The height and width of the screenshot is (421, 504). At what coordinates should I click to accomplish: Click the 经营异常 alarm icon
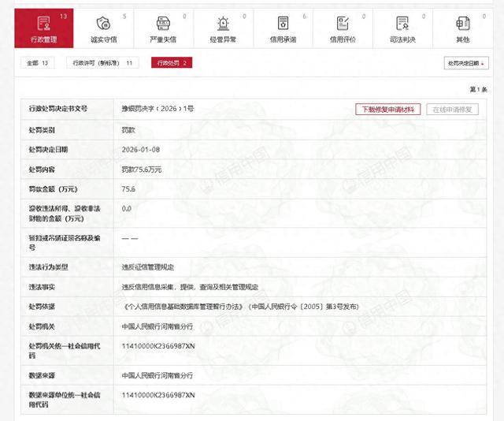pyautogui.click(x=224, y=23)
